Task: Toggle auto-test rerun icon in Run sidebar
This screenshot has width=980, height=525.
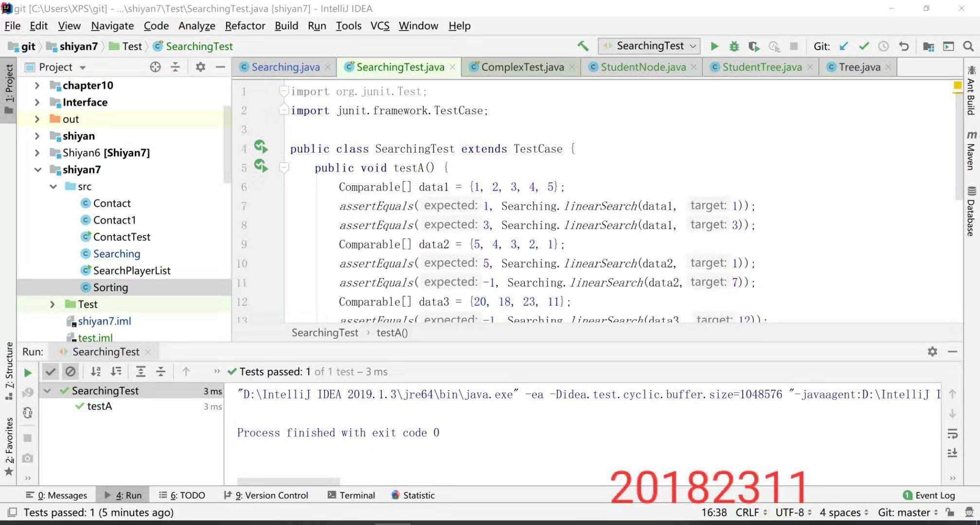Action: pyautogui.click(x=28, y=413)
